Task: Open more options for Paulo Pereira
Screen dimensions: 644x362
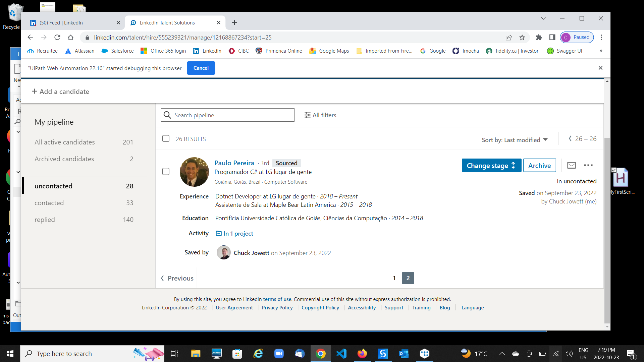Action: 589,165
